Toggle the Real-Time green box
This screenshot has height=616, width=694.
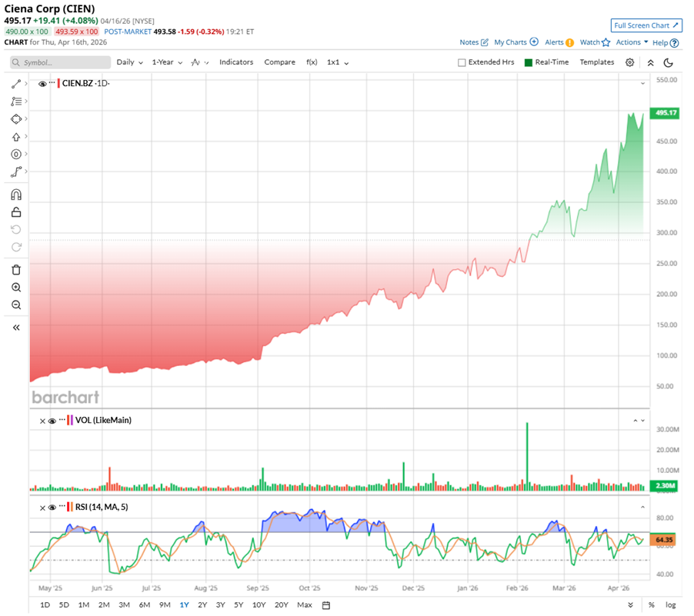528,63
